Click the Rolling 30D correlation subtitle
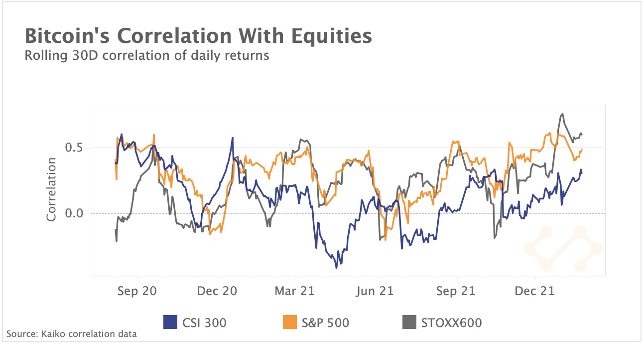The image size is (644, 345). (x=147, y=55)
